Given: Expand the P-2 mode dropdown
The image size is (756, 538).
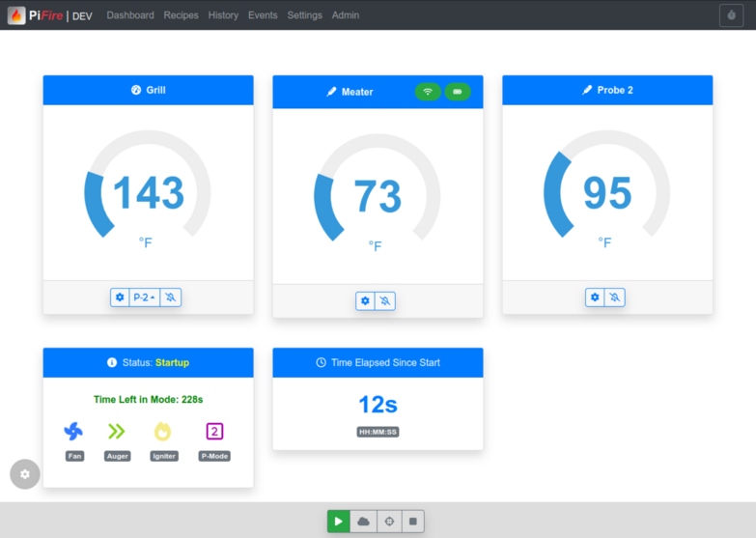Looking at the screenshot, I should (144, 297).
